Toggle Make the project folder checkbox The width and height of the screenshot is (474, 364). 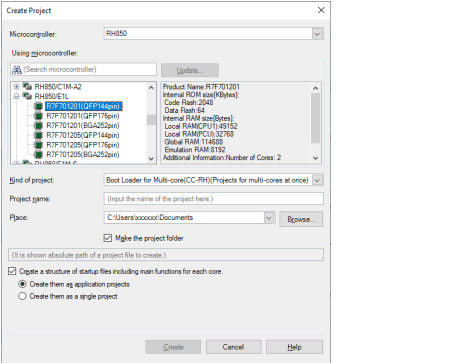point(108,238)
